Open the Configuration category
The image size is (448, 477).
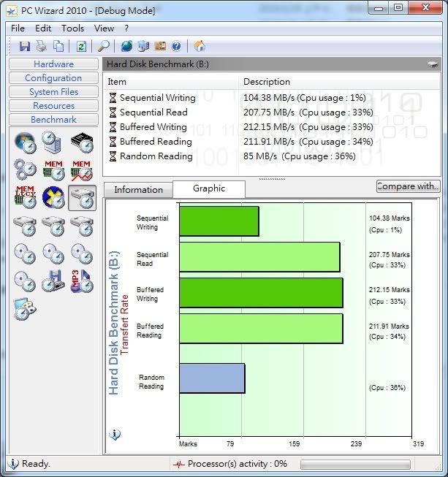pos(54,78)
